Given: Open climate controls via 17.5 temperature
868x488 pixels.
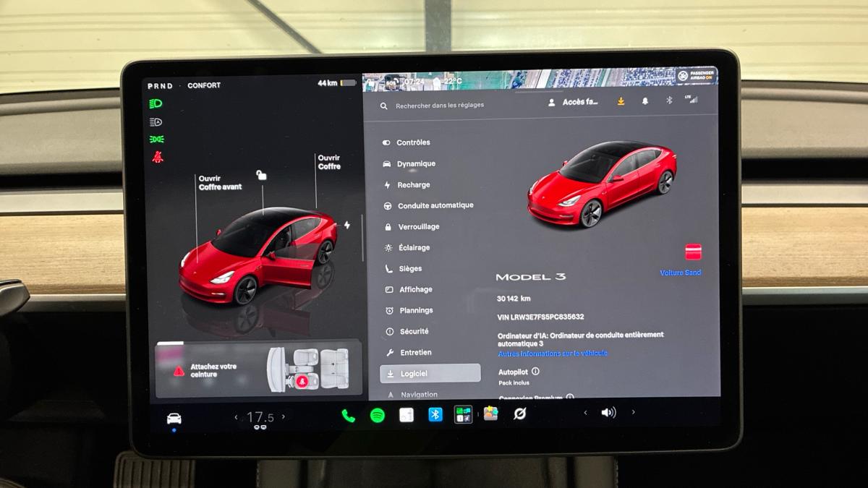Looking at the screenshot, I should tap(260, 417).
